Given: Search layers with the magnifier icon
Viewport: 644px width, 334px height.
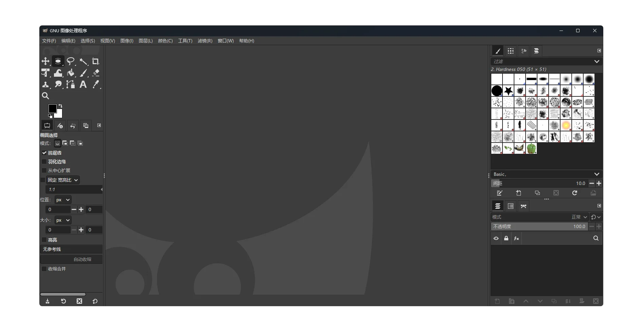Looking at the screenshot, I should pyautogui.click(x=596, y=238).
